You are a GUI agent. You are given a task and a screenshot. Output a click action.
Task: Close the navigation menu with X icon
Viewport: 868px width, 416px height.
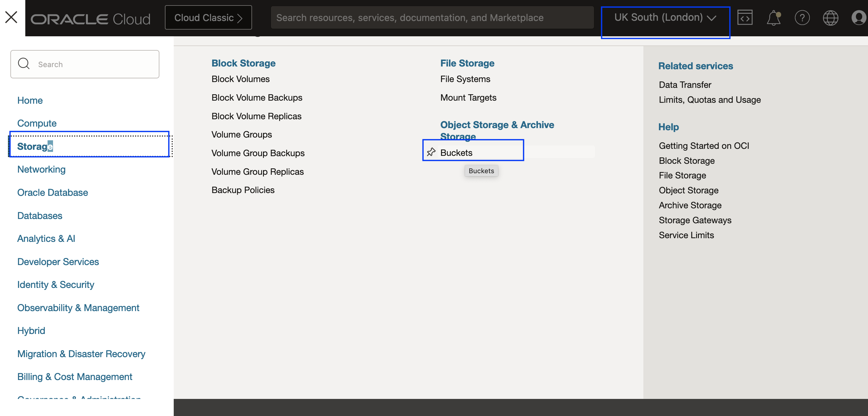(x=12, y=17)
